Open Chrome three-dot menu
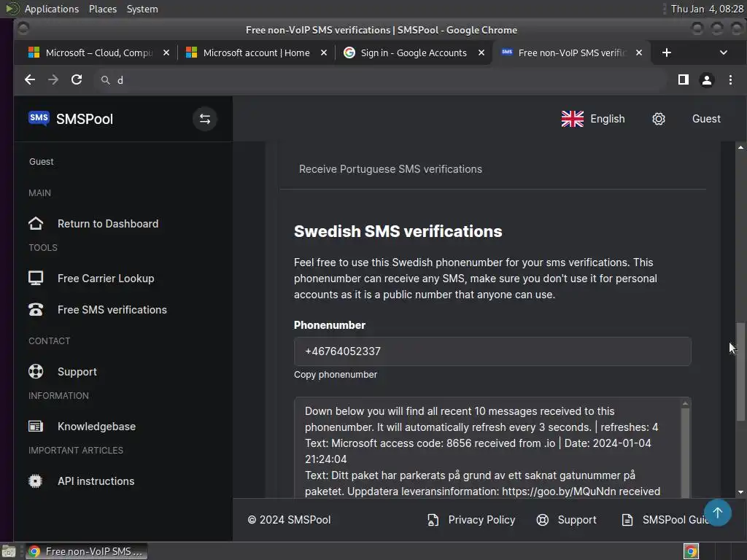This screenshot has width=747, height=560. pos(730,79)
